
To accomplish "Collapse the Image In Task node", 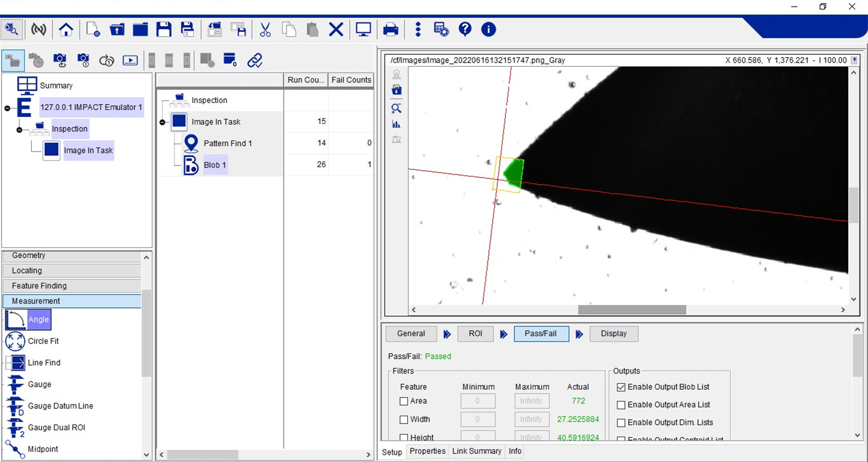I will [162, 122].
